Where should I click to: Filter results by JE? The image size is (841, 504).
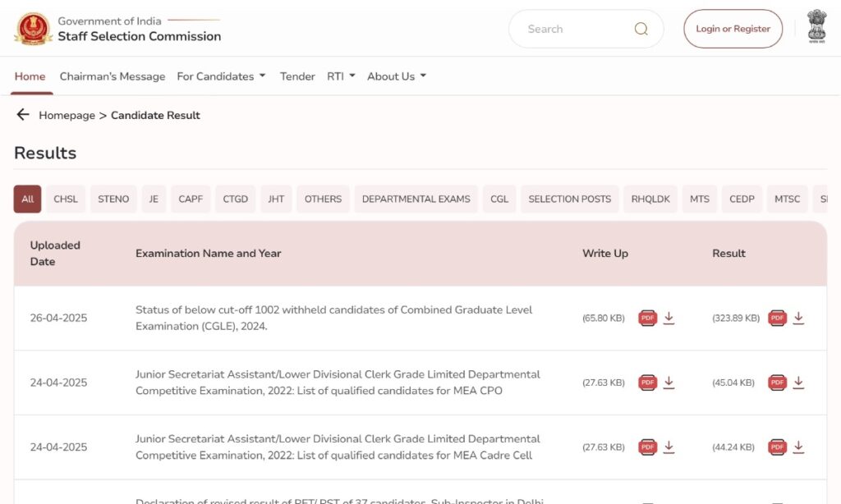click(154, 199)
